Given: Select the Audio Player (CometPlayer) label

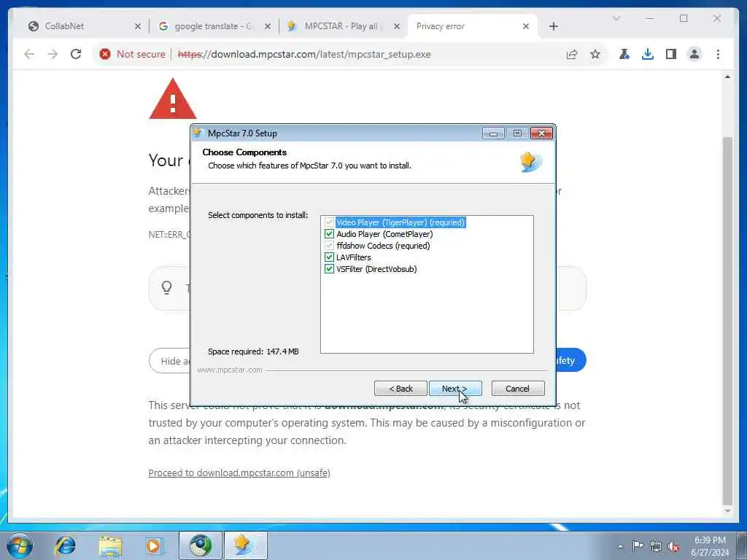Looking at the screenshot, I should click(x=384, y=234).
